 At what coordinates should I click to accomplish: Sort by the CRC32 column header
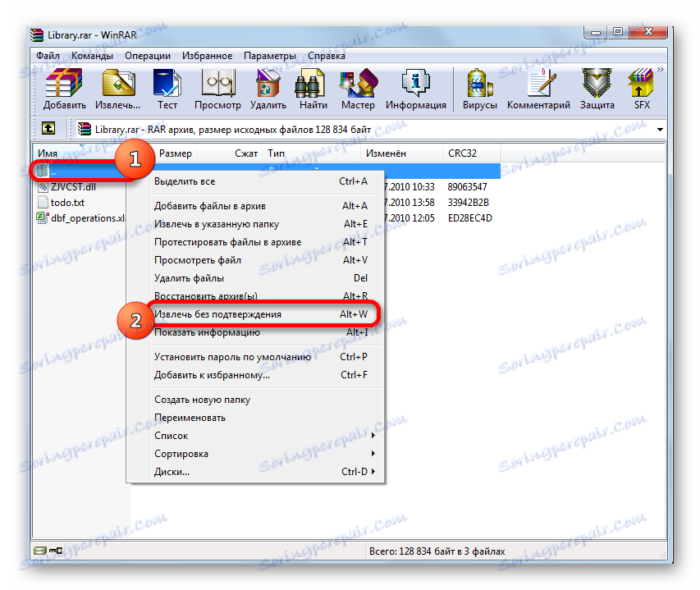(462, 153)
